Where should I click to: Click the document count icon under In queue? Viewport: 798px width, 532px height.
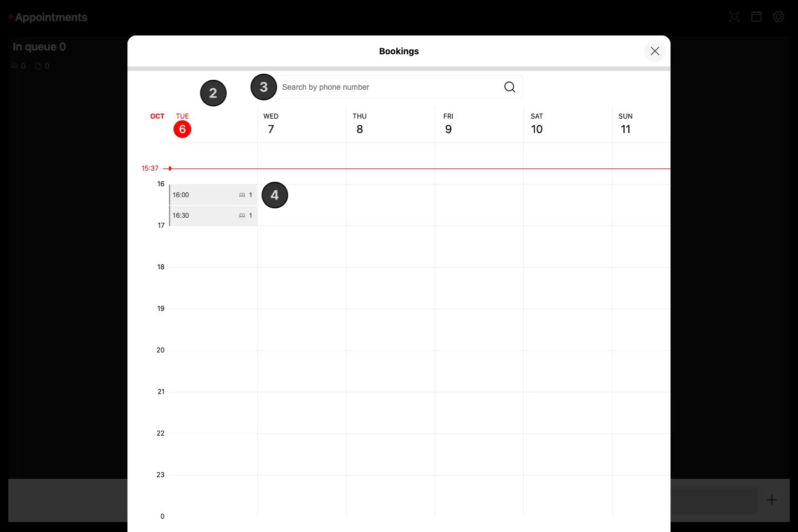pos(38,66)
